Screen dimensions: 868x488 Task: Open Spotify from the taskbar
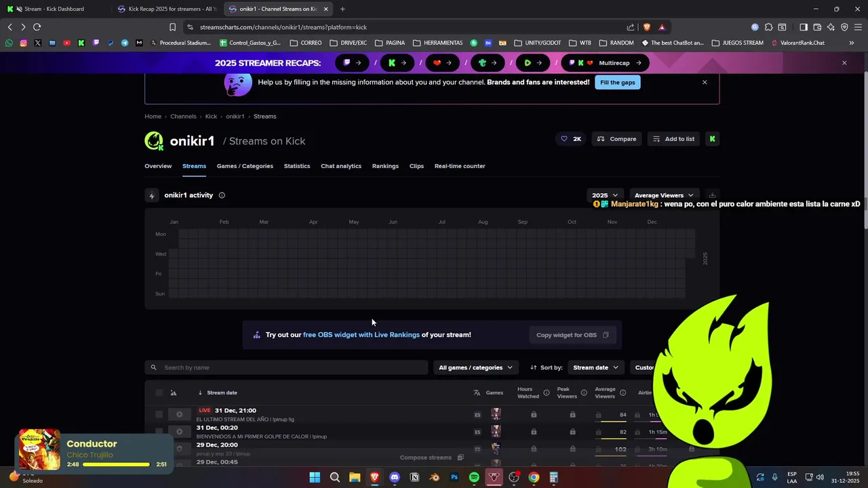474,477
